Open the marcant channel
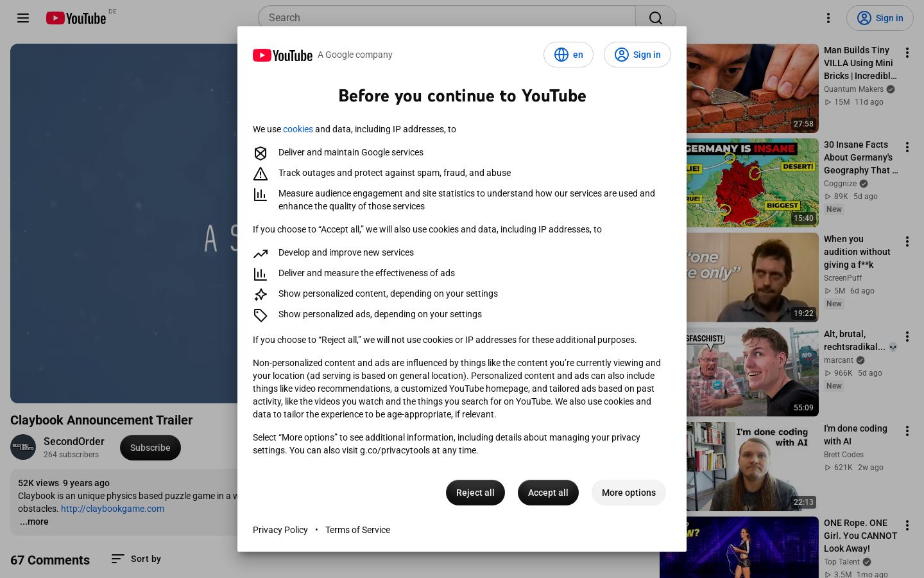The height and width of the screenshot is (578, 924). [x=839, y=360]
